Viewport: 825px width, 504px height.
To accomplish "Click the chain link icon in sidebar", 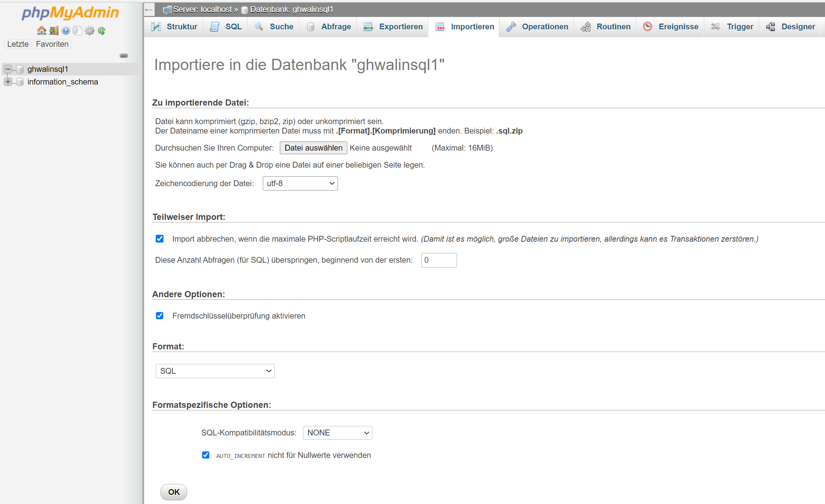I will (x=124, y=56).
